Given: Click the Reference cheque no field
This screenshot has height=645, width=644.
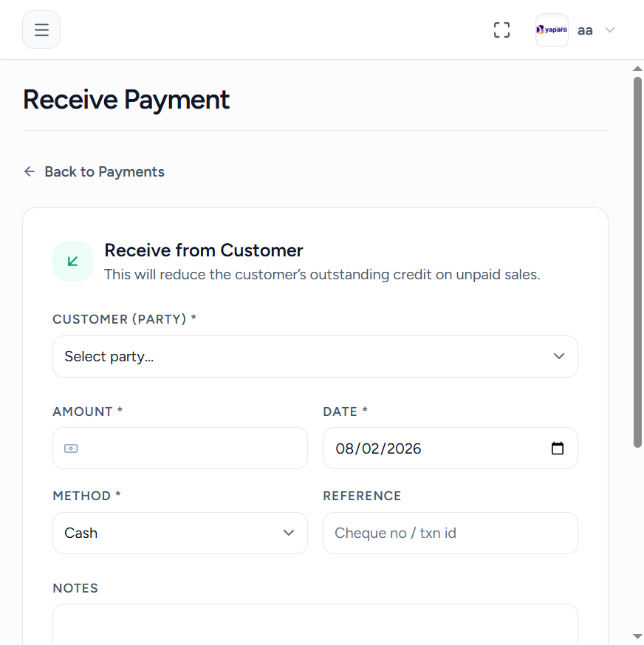Looking at the screenshot, I should click(451, 533).
